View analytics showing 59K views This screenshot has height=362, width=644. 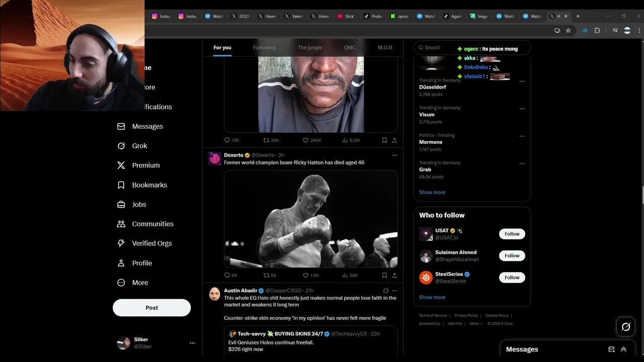[x=350, y=275]
